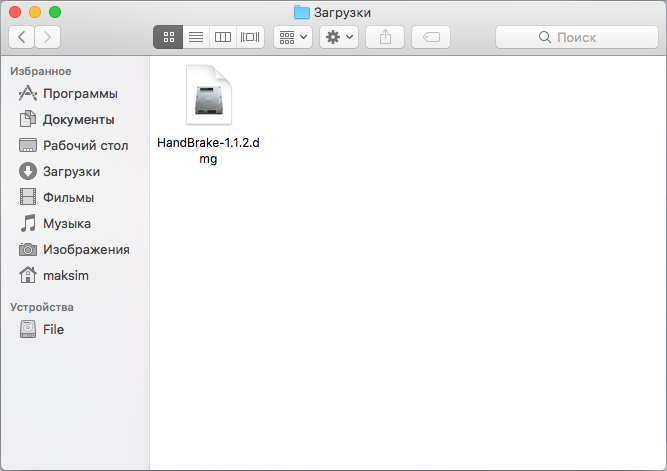Screen dimensions: 667x471
Task: Click the Share toolbar button
Action: (385, 37)
